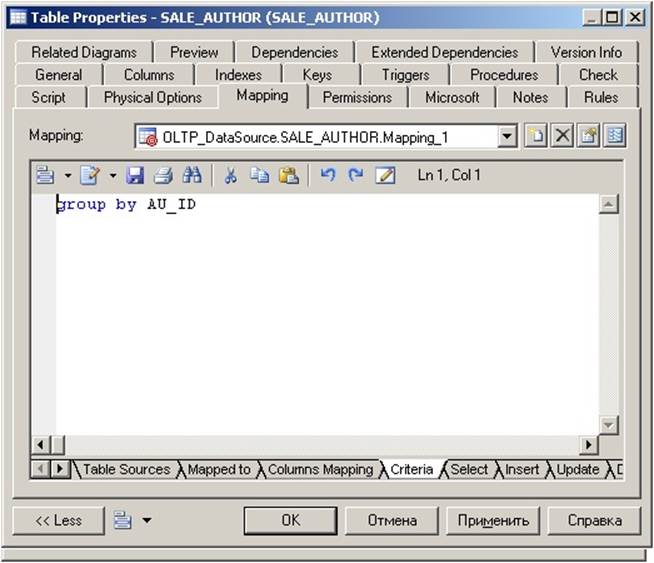Viewport: 654px width, 563px height.
Task: Open Related Diagrams tab
Action: click(84, 52)
